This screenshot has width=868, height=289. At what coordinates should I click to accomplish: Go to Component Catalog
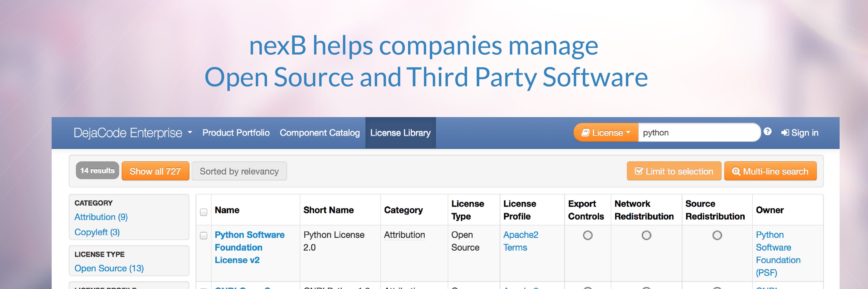tap(319, 133)
